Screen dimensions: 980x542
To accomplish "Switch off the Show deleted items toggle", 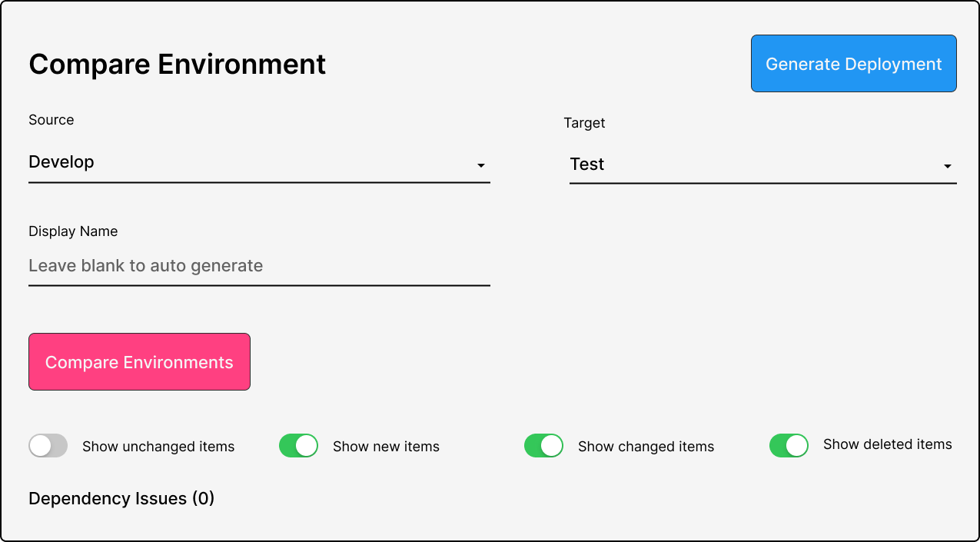I will coord(789,446).
